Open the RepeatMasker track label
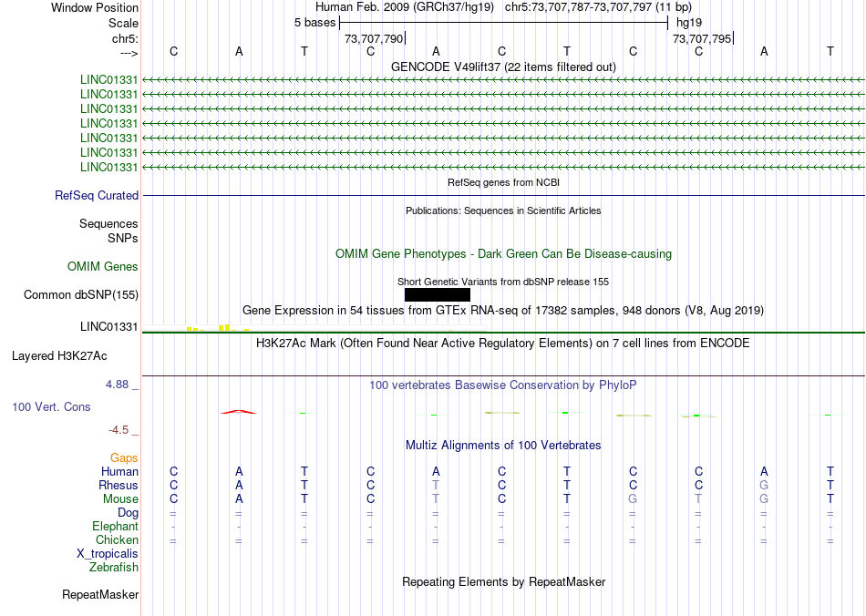This screenshot has width=866, height=616. tap(100, 594)
